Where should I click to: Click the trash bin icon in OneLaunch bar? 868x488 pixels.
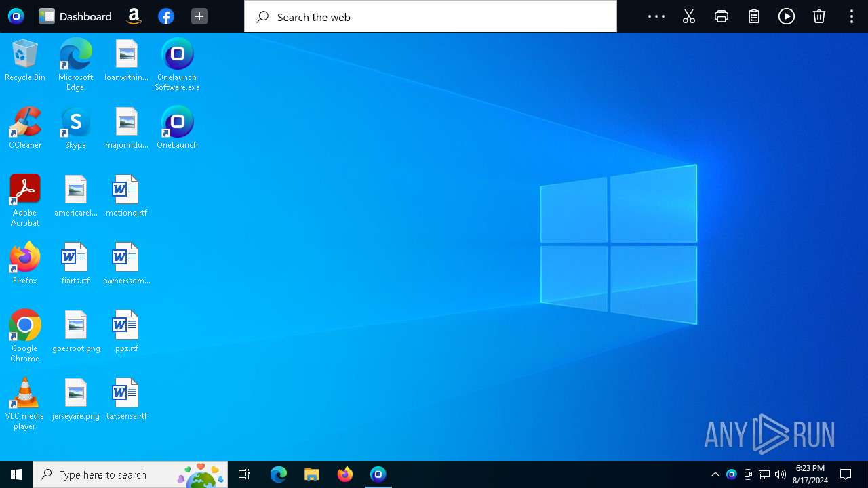click(x=819, y=16)
